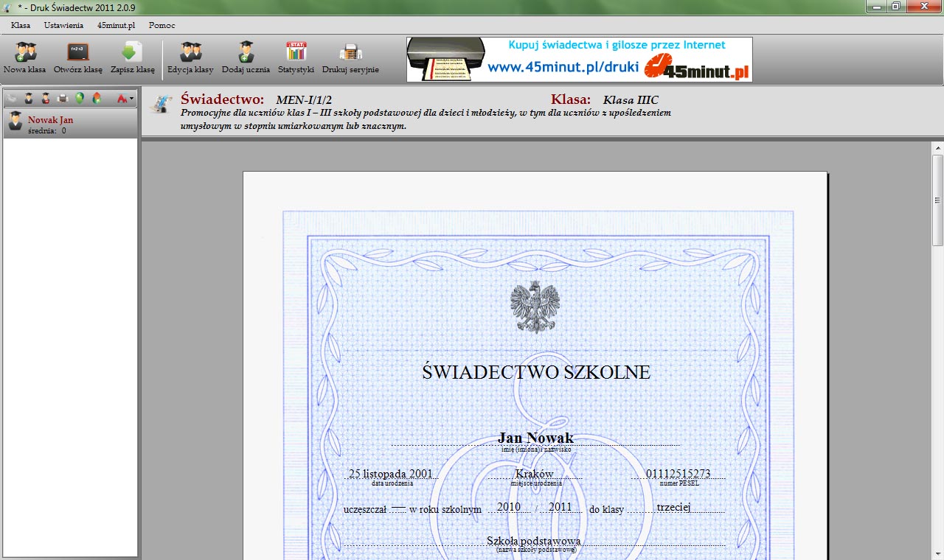Screen dimensions: 944x560
Task: Save the class via Zapisz klasę
Action: (x=133, y=58)
